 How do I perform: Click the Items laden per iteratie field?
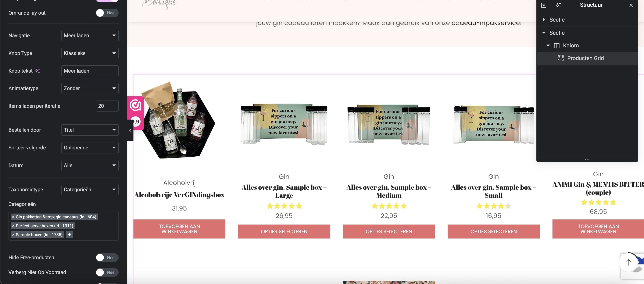pyautogui.click(x=107, y=106)
